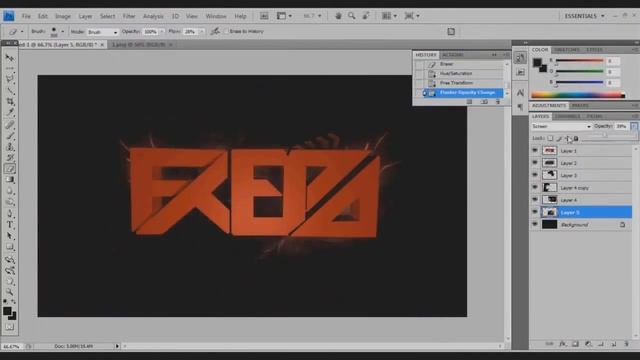Click the Rotate View tool in the application bar
640x360 pixels.
click(366, 16)
